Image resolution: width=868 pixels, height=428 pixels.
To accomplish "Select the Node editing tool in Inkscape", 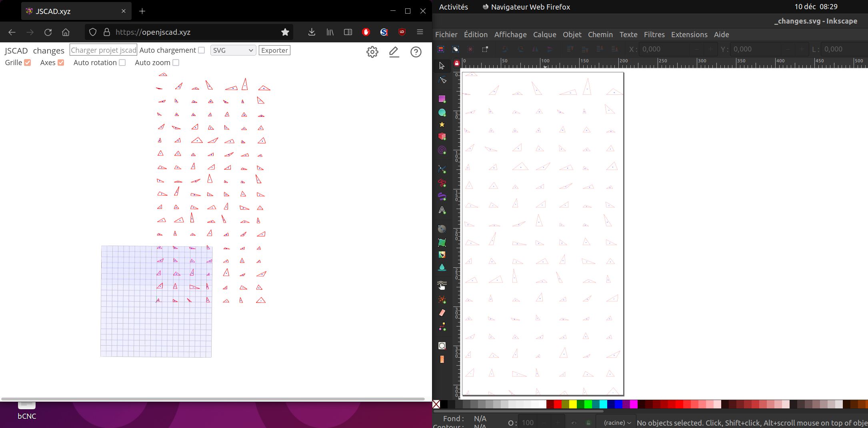I will (x=442, y=80).
